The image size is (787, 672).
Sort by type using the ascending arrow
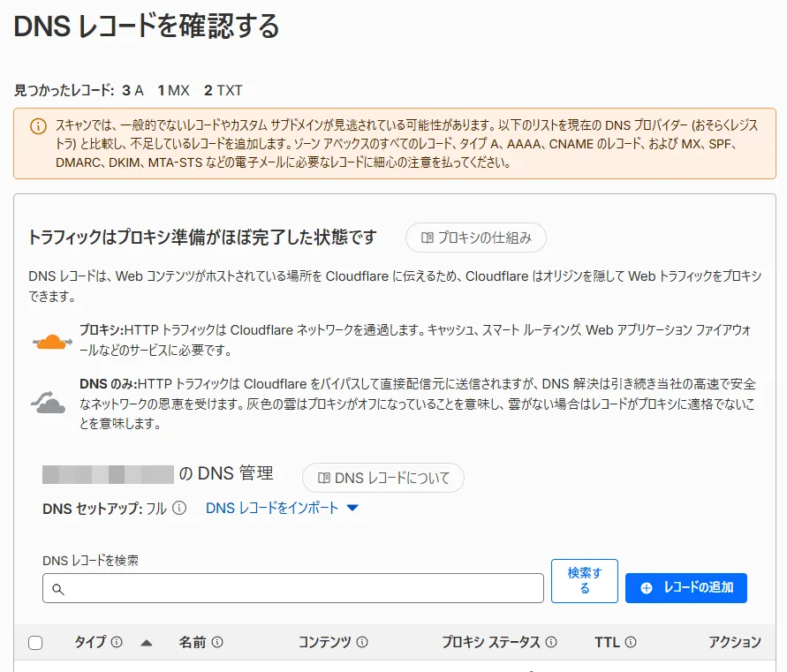click(x=147, y=643)
